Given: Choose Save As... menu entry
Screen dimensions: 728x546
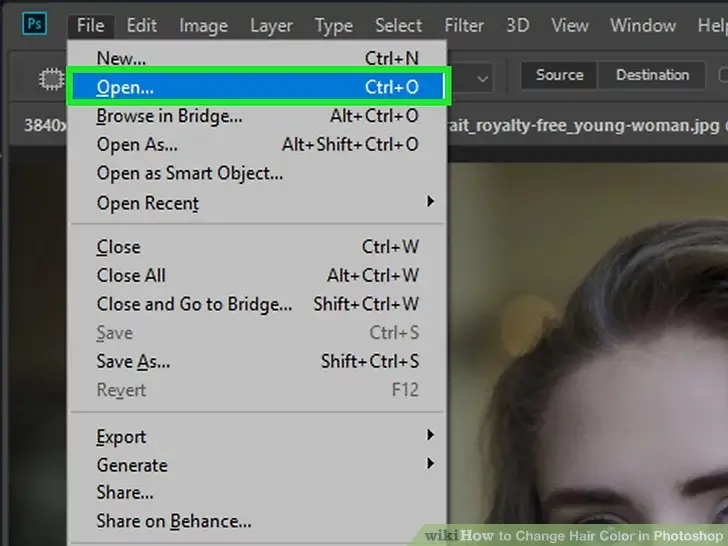Looking at the screenshot, I should [x=133, y=361].
